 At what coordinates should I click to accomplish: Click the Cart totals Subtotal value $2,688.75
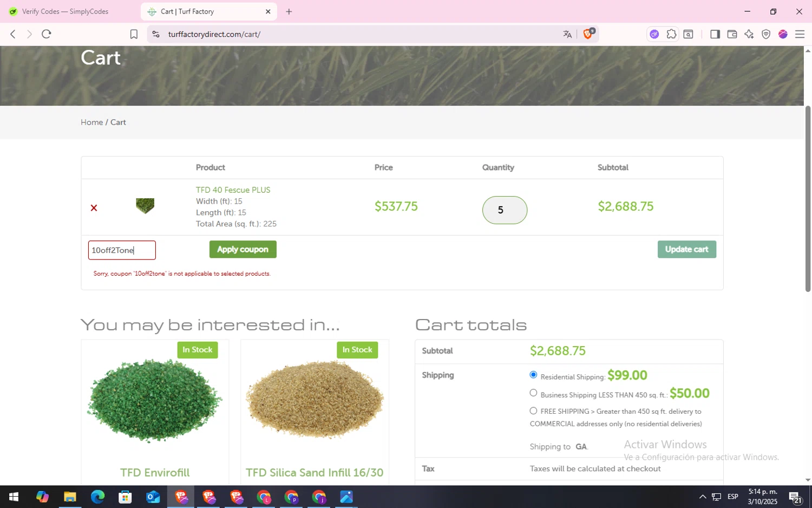pos(558,351)
